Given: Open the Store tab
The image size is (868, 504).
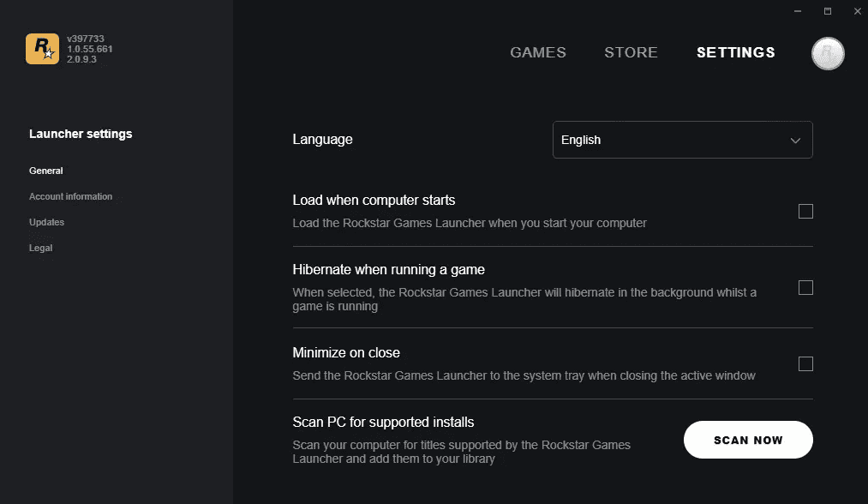Looking at the screenshot, I should (631, 52).
